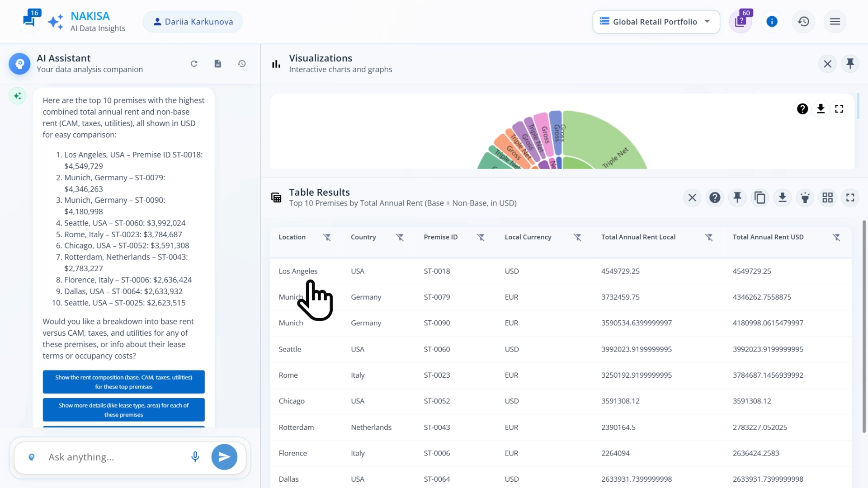Image resolution: width=868 pixels, height=488 pixels.
Task: Click the microphone voice input icon
Action: coord(195,457)
